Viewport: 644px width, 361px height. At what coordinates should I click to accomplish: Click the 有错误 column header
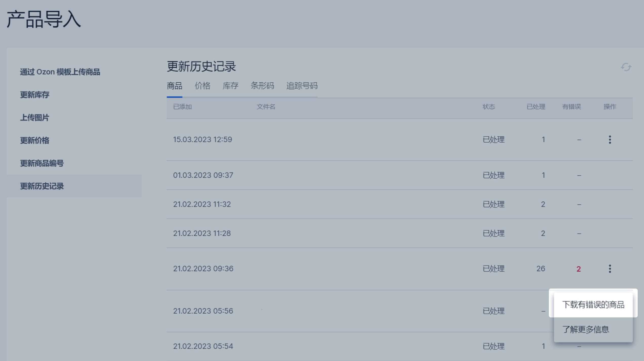click(x=572, y=107)
